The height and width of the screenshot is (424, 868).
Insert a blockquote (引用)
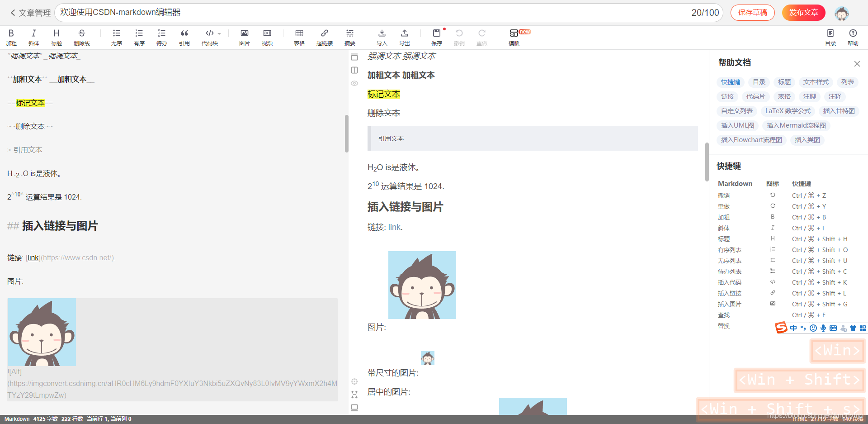click(184, 37)
